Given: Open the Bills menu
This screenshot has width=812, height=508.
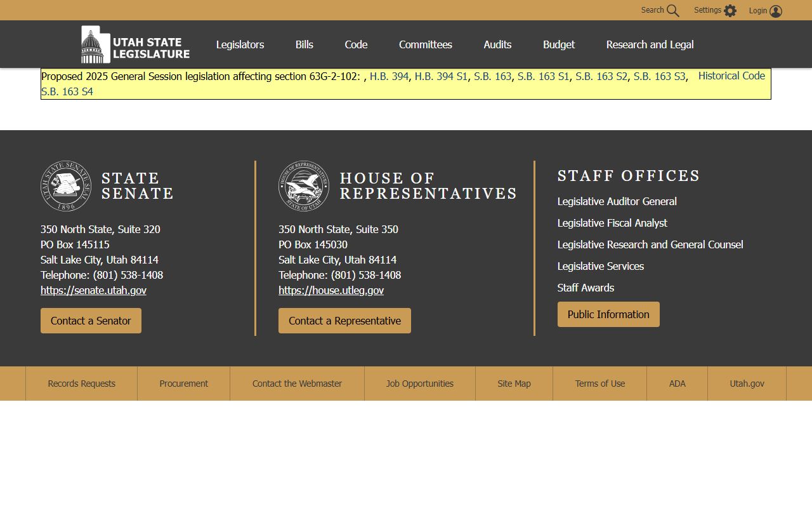Looking at the screenshot, I should coord(304,44).
